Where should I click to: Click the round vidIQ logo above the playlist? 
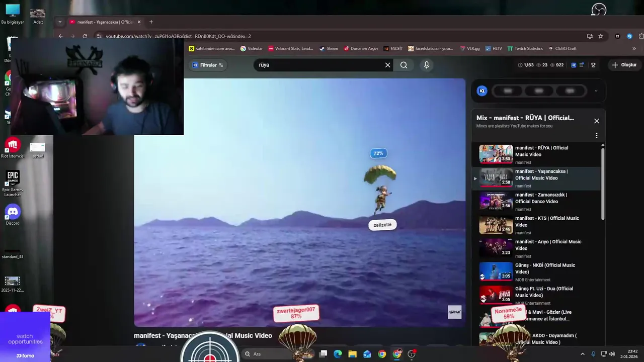point(482,91)
